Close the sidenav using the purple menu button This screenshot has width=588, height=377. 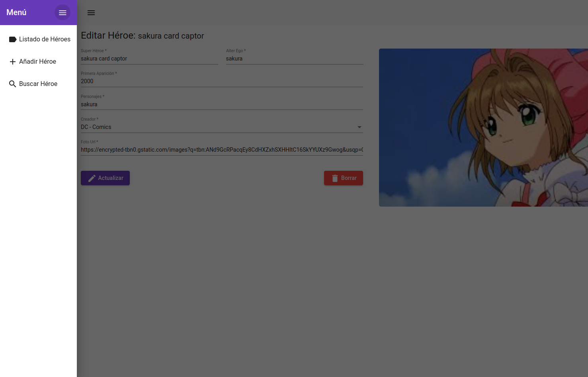click(x=63, y=13)
